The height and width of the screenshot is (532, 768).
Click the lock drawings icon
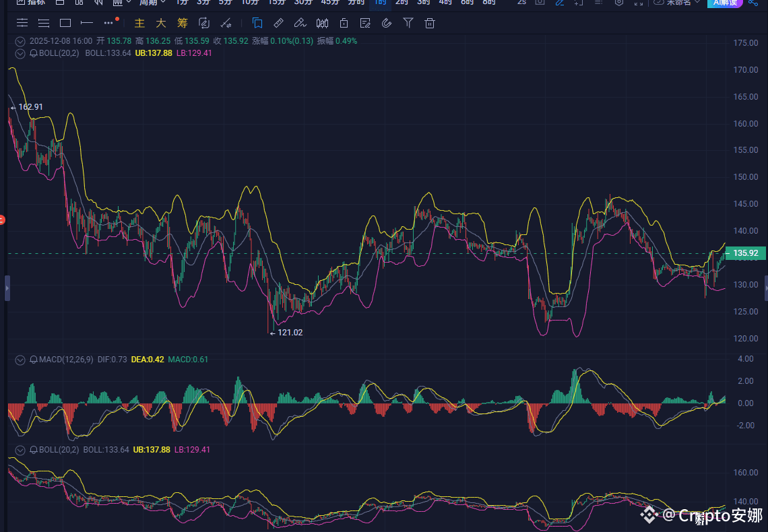344,24
